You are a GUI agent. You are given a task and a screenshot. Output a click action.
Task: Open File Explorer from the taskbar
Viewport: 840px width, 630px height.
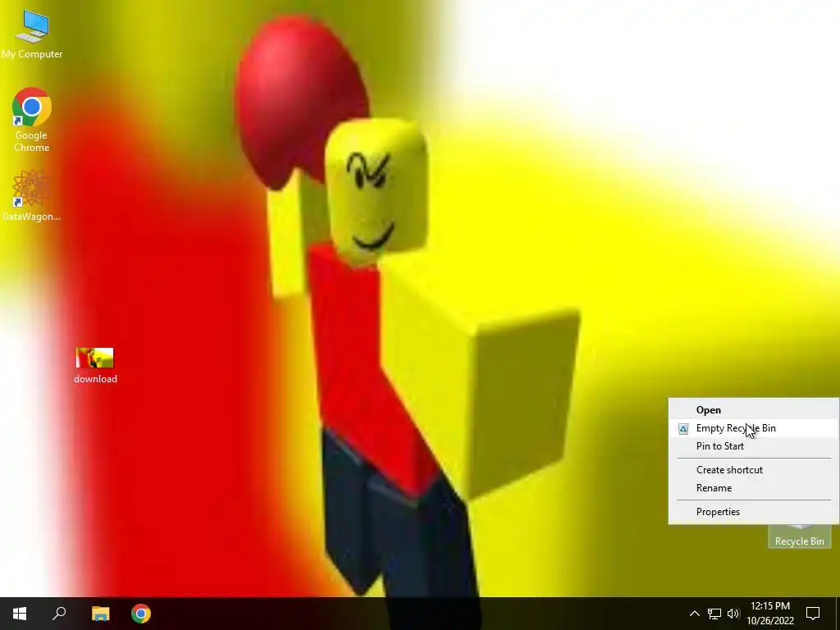tap(101, 614)
